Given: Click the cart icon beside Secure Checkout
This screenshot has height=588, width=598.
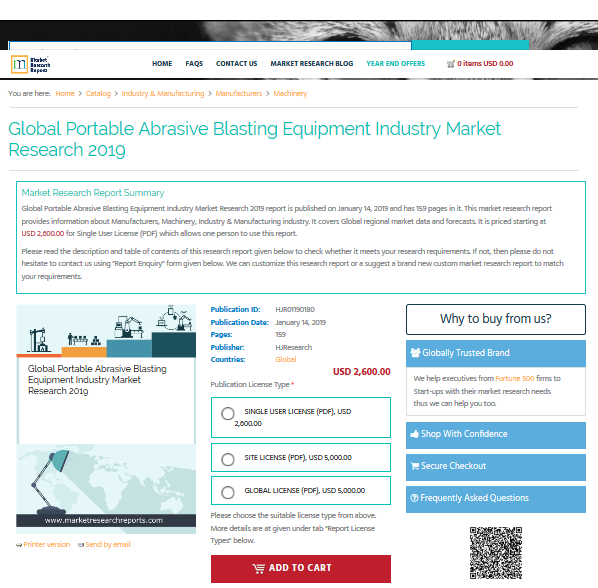Looking at the screenshot, I should pyautogui.click(x=415, y=466).
